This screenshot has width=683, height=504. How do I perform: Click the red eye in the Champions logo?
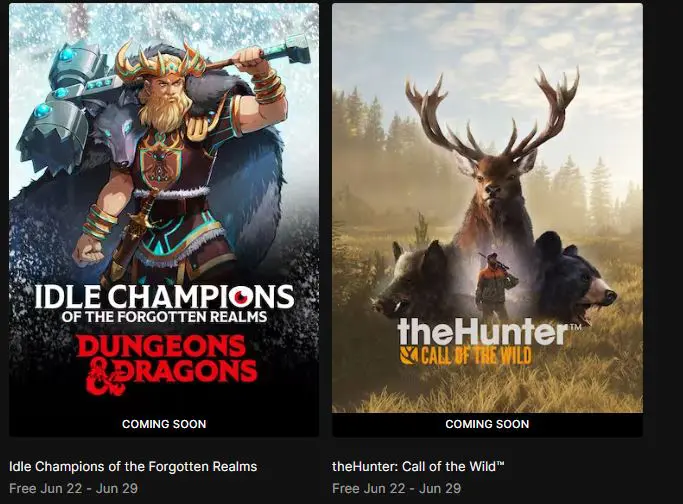[241, 297]
